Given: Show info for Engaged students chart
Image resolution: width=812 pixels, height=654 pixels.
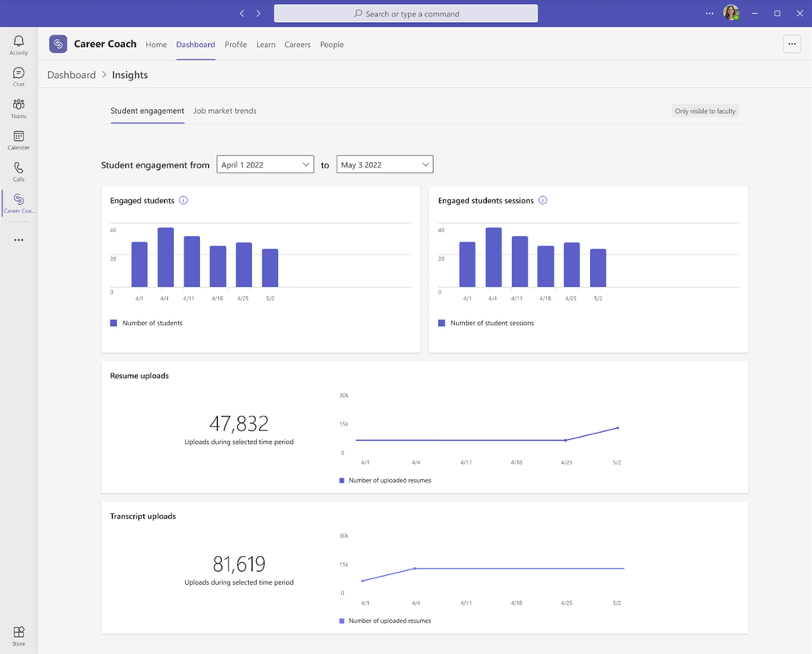Looking at the screenshot, I should coord(184,201).
